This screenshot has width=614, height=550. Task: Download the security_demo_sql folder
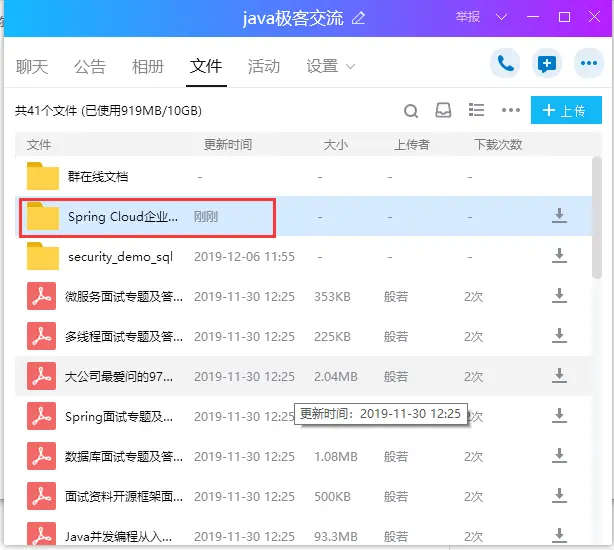(x=559, y=256)
